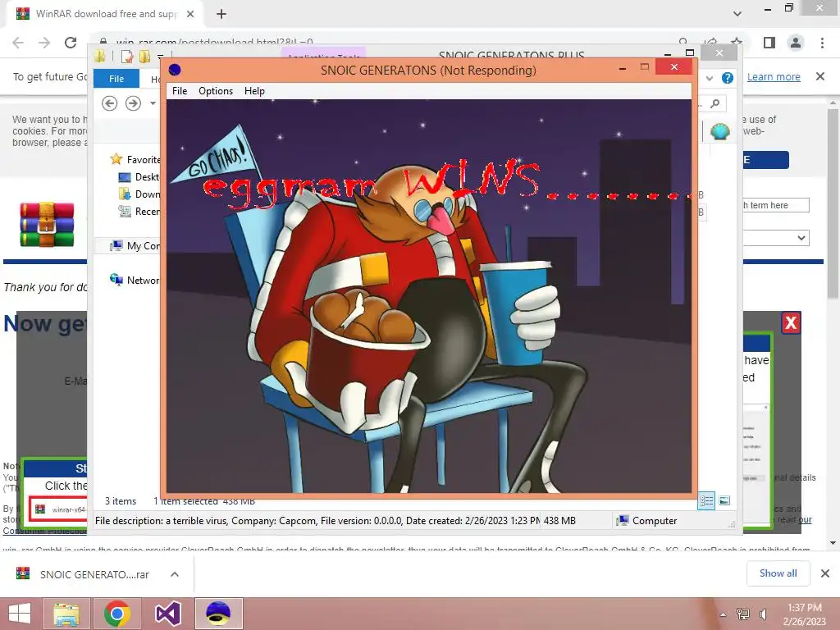The image size is (840, 630).
Task: Click the SNOIC GENERATONS title bar icon
Action: pyautogui.click(x=175, y=71)
